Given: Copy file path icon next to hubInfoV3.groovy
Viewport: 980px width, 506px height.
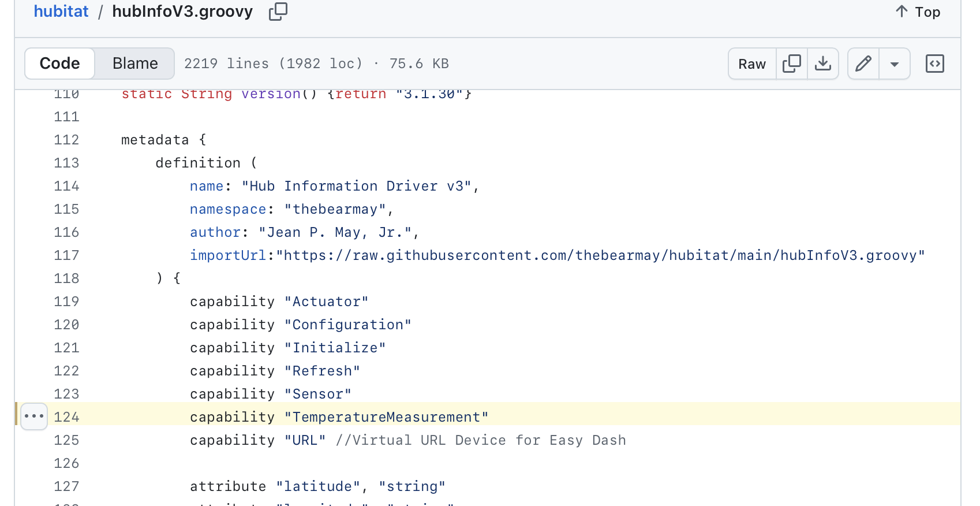Looking at the screenshot, I should click(278, 12).
